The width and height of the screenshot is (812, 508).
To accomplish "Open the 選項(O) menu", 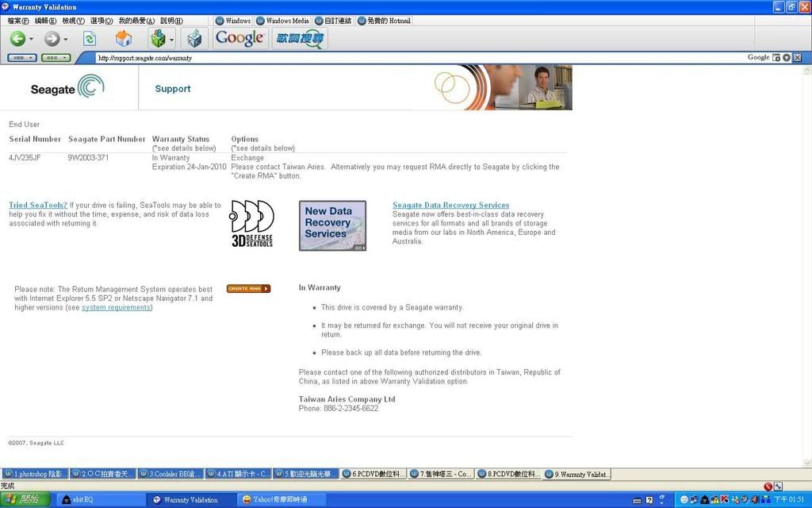I will (x=101, y=21).
